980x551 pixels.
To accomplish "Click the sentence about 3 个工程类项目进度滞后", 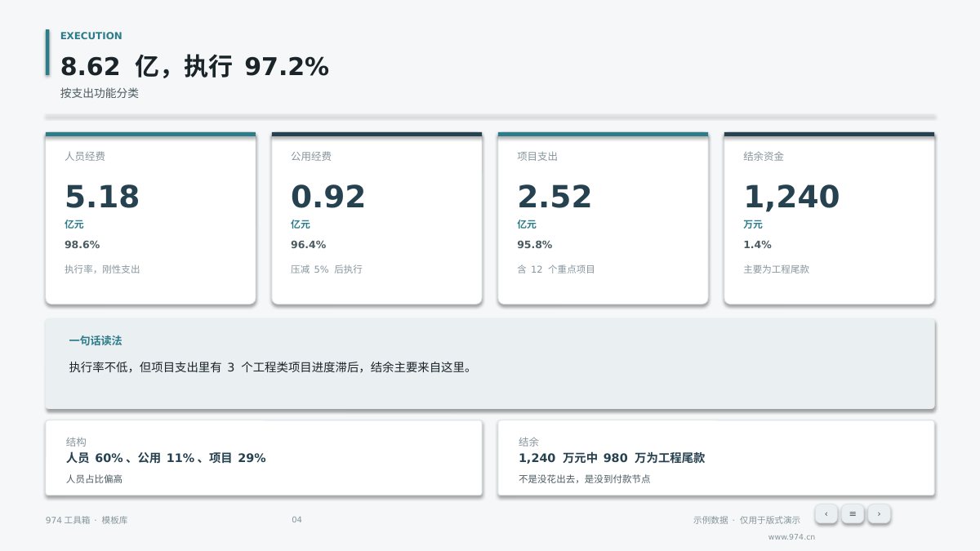I will (x=270, y=367).
